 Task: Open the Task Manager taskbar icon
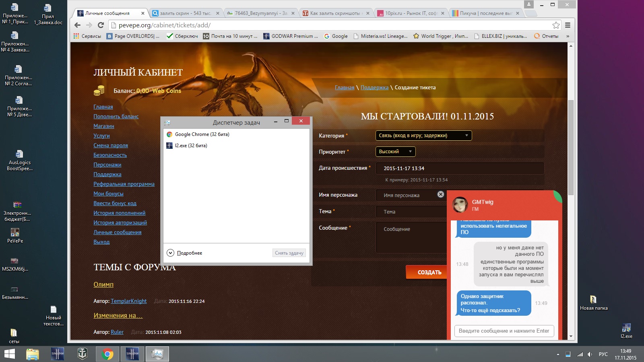click(157, 354)
